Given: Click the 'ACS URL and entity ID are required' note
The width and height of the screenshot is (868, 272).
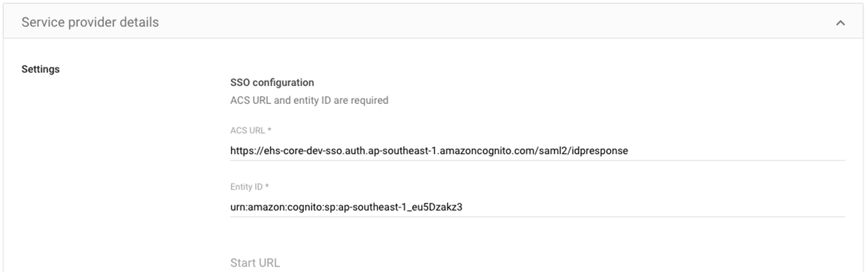Looking at the screenshot, I should tap(309, 100).
